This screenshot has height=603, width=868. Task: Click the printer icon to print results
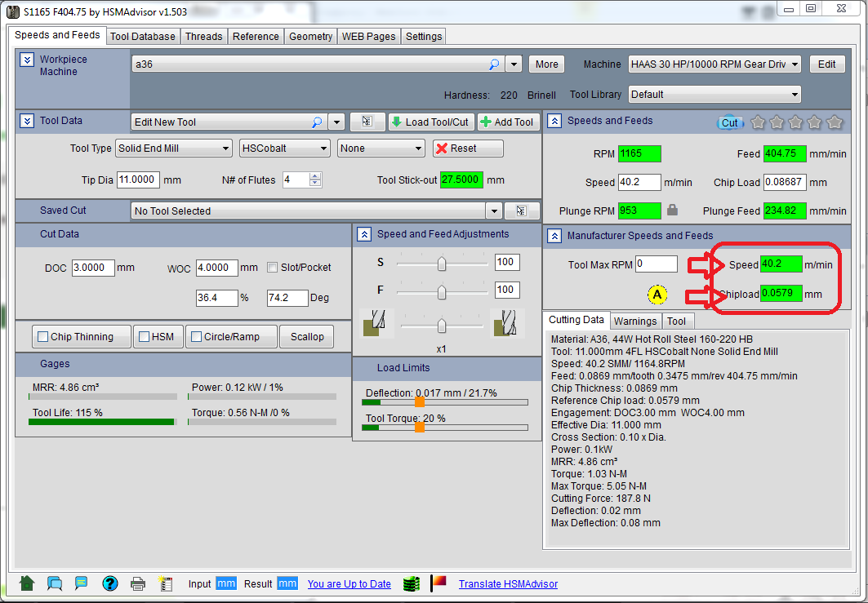pyautogui.click(x=138, y=583)
